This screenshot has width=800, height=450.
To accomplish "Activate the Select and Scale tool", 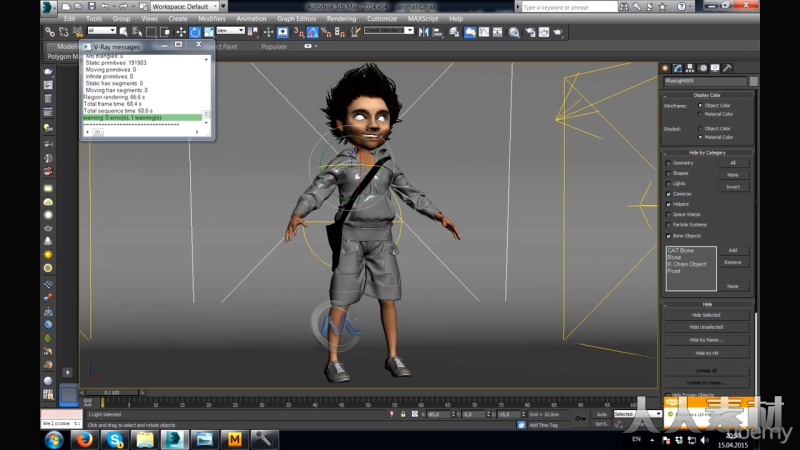I will (x=209, y=32).
